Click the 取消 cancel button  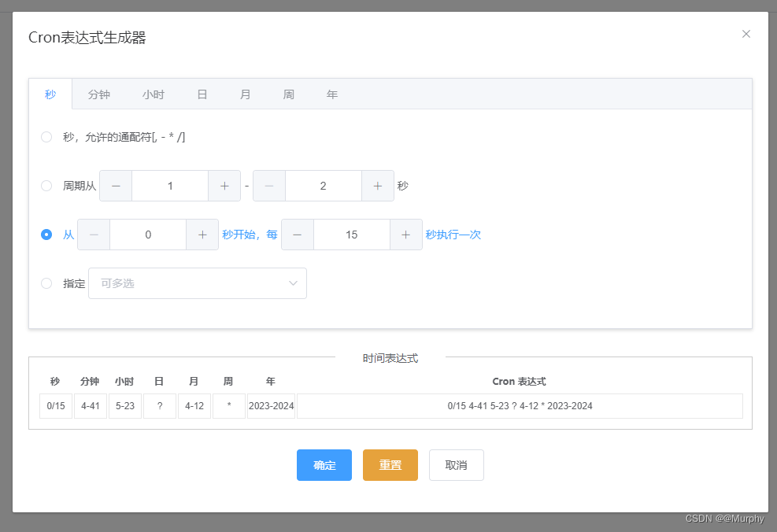(x=456, y=465)
